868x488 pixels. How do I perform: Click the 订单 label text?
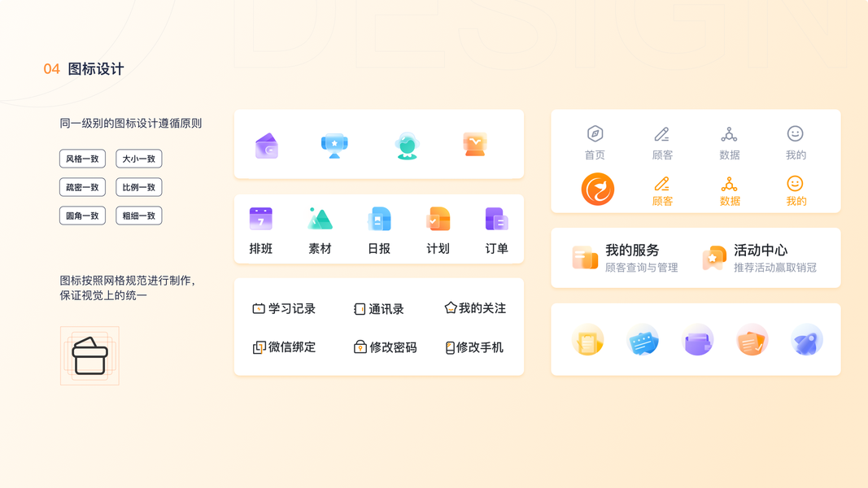496,248
